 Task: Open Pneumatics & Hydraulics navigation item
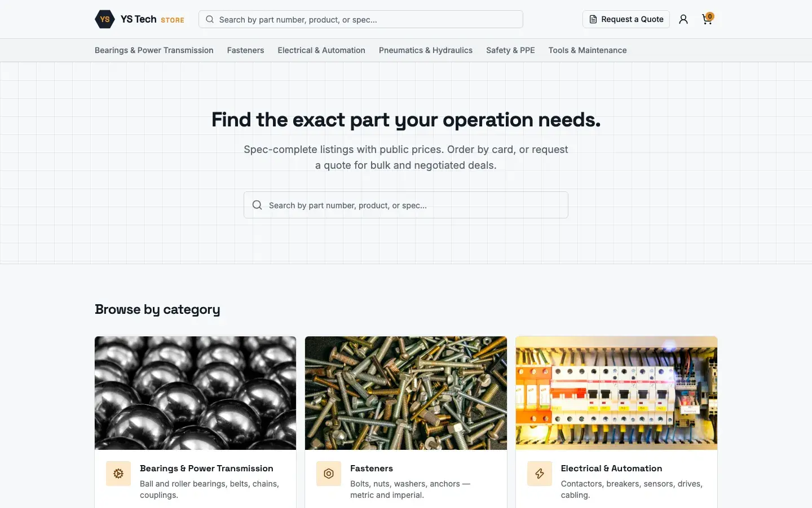point(426,50)
